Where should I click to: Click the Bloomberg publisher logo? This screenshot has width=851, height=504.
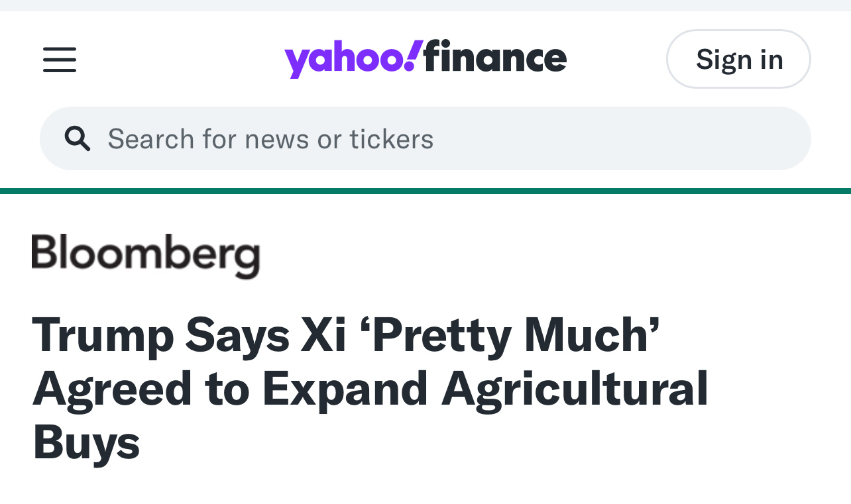click(146, 255)
